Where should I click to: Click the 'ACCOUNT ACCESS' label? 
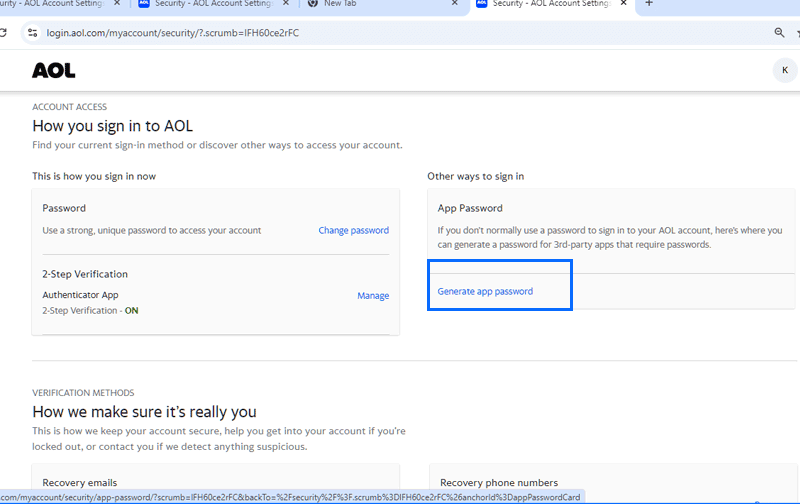[x=69, y=107]
